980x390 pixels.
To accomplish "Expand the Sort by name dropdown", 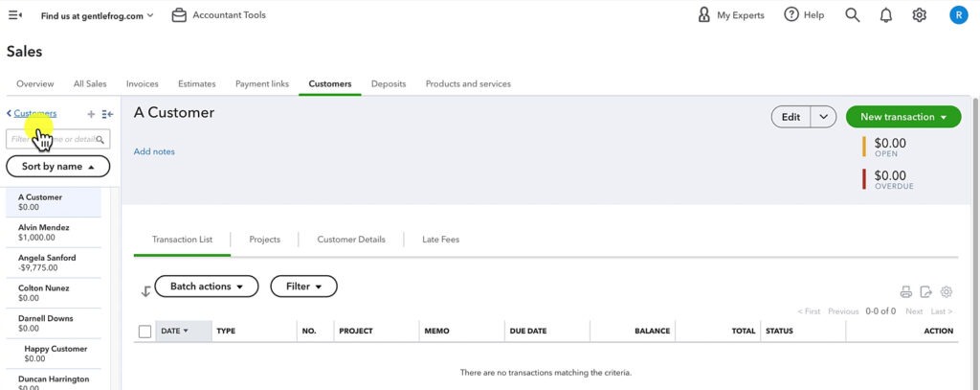I will click(58, 167).
